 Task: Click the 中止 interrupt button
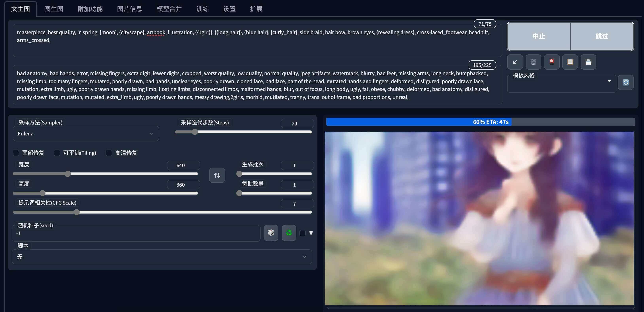539,37
